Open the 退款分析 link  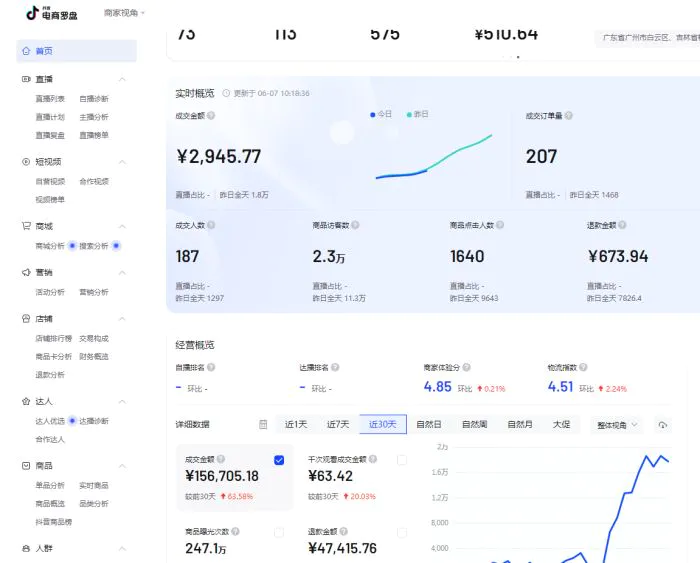click(50, 375)
